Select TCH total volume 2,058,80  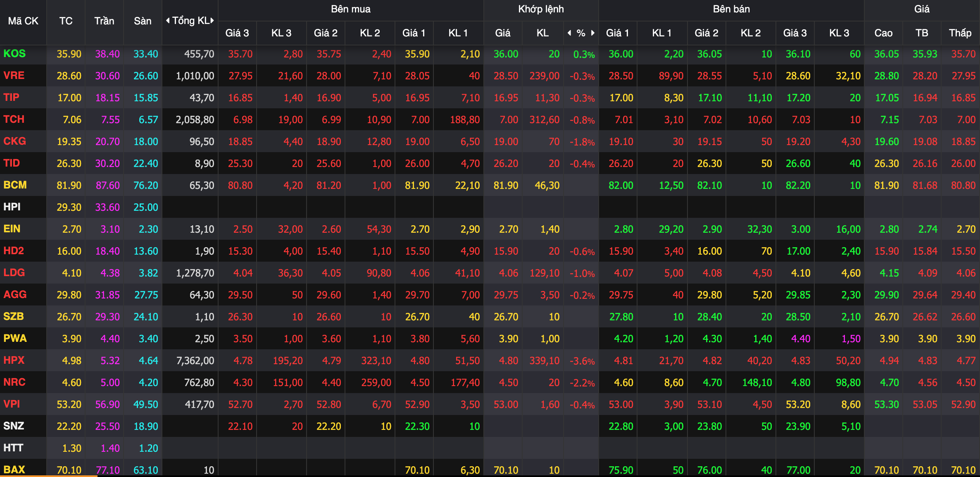[x=195, y=120]
